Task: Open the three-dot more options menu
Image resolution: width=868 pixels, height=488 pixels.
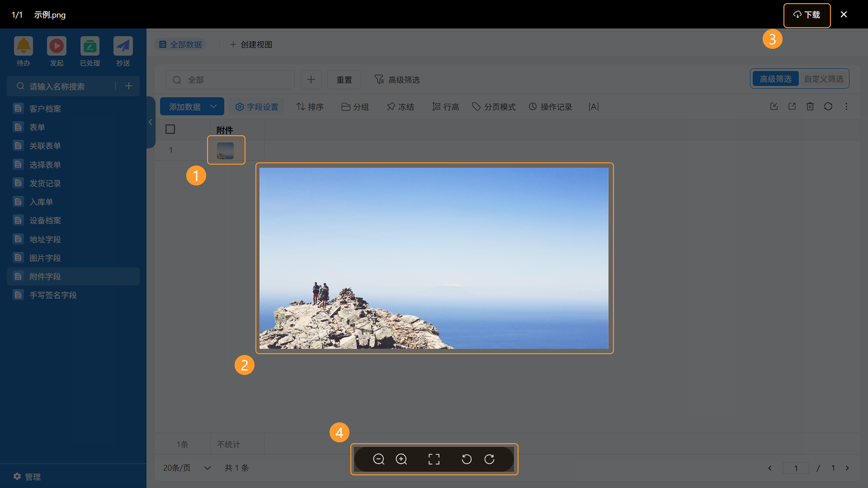Action: point(847,107)
